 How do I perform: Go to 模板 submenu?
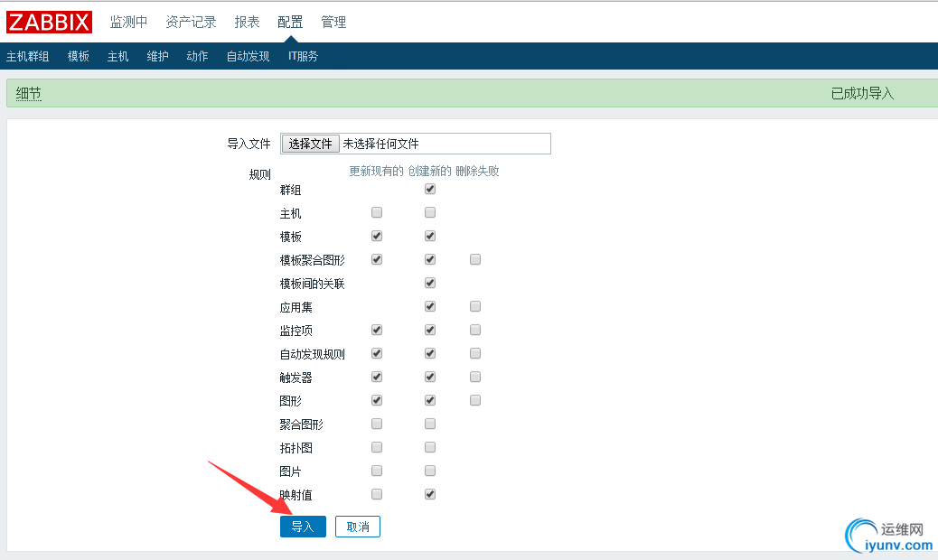(x=79, y=56)
